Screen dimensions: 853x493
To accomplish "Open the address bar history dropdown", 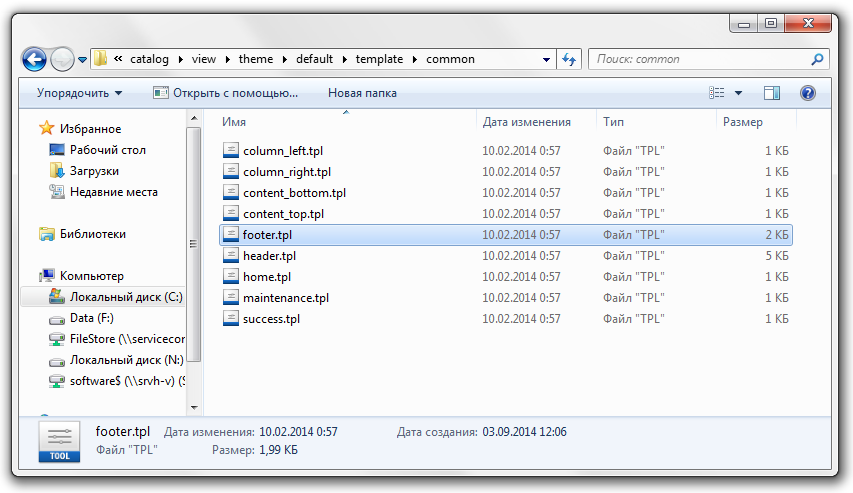I will click(546, 59).
